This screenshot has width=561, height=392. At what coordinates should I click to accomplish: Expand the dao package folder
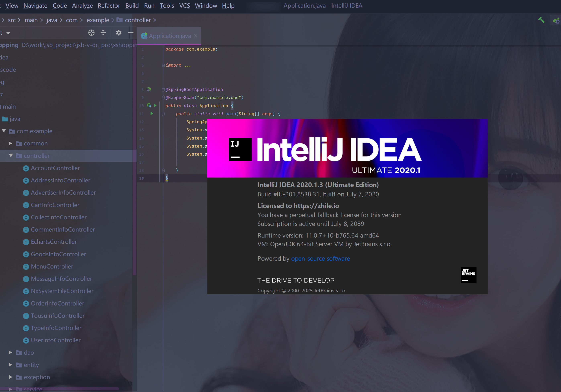(x=10, y=352)
